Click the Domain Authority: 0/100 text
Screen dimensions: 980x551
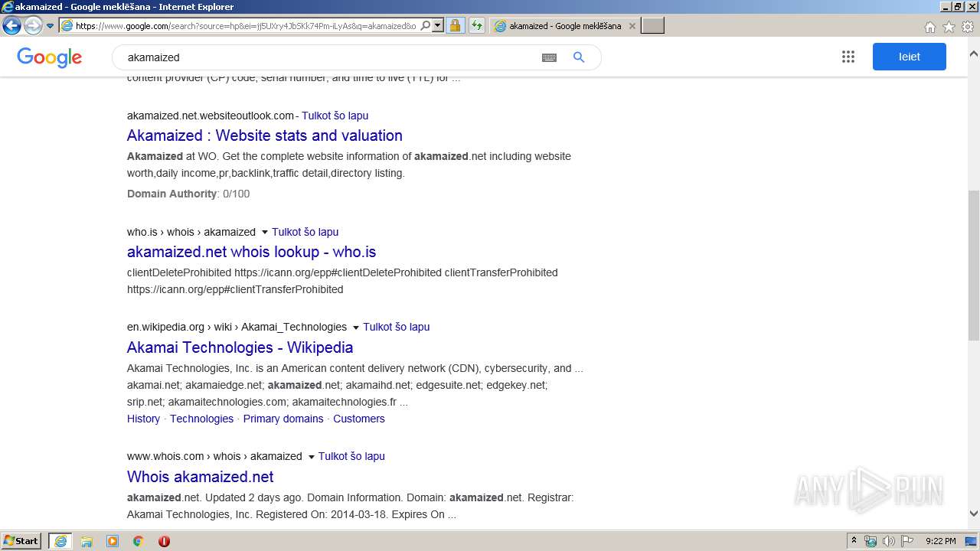click(188, 194)
